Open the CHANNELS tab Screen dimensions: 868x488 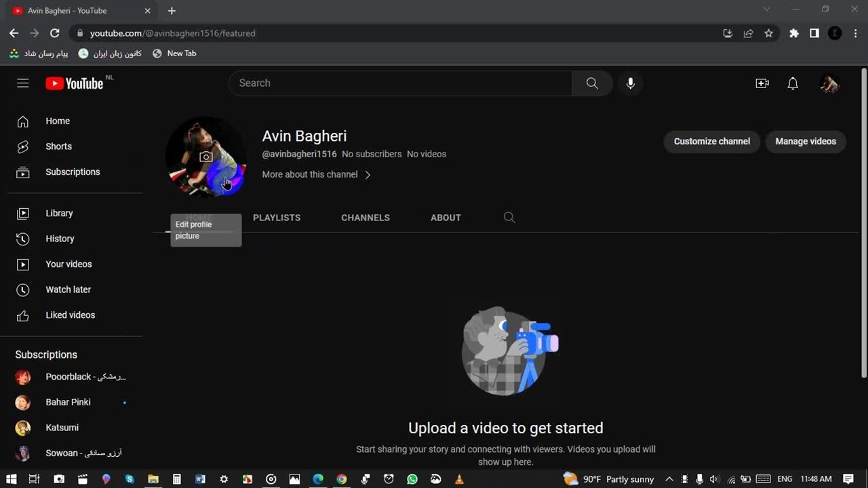365,218
